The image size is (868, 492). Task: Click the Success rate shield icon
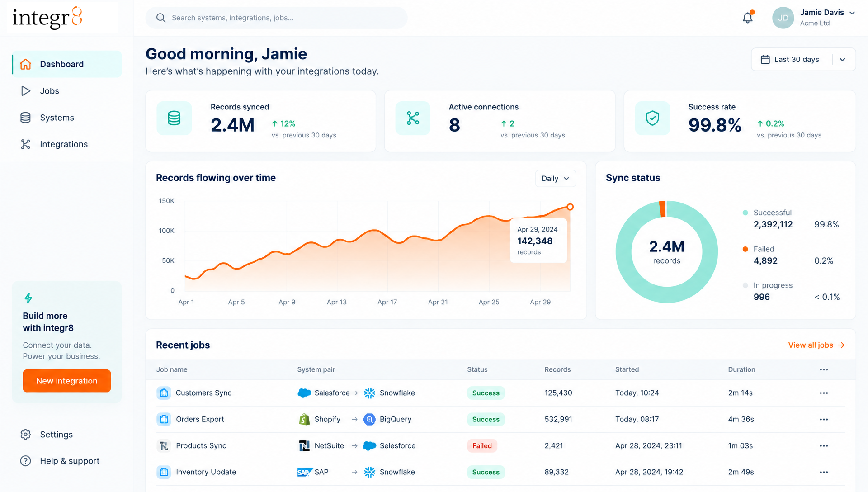click(652, 118)
